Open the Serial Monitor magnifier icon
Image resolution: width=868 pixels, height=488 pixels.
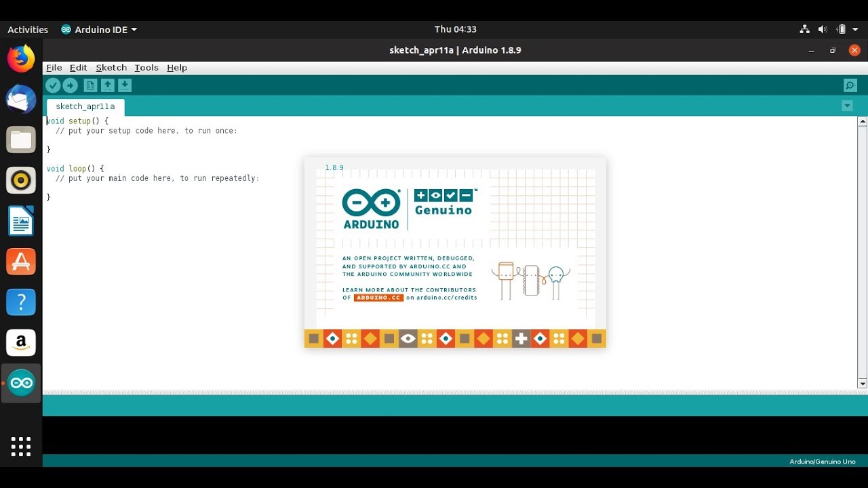(x=850, y=85)
